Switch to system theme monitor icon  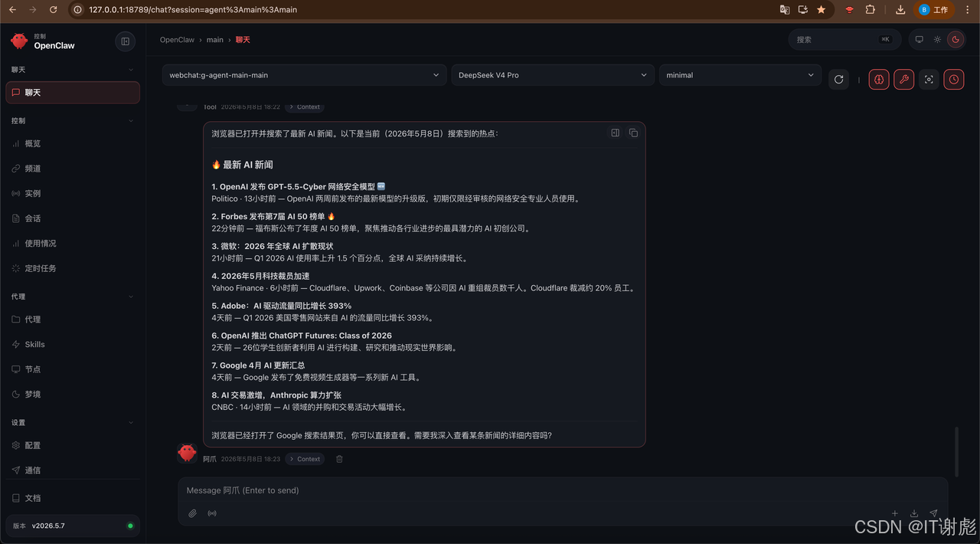pyautogui.click(x=920, y=40)
